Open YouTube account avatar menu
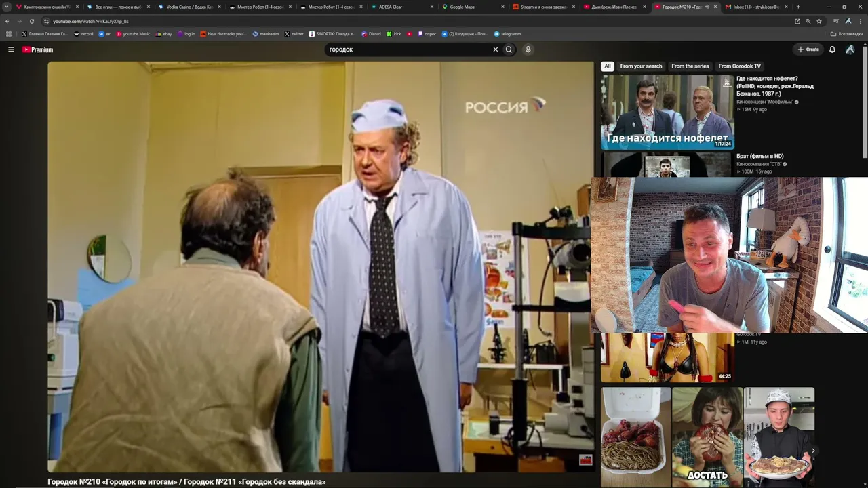This screenshot has height=488, width=868. click(850, 49)
